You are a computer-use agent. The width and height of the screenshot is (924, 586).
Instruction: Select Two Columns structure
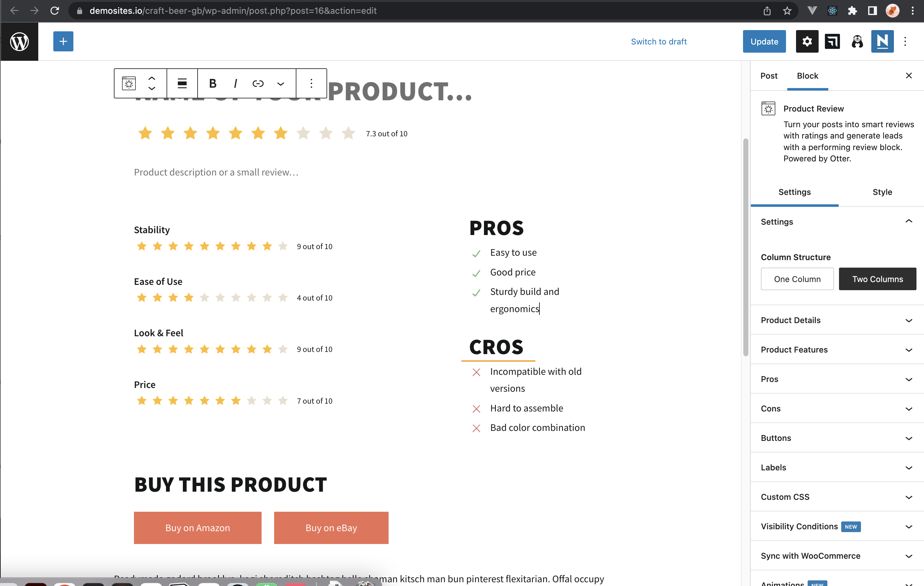pos(877,279)
